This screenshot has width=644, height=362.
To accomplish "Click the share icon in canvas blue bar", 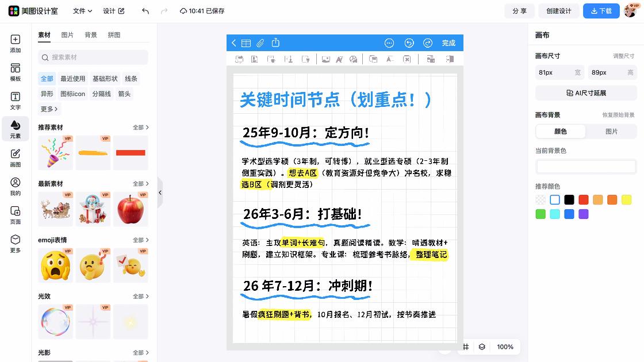I will pyautogui.click(x=275, y=43).
